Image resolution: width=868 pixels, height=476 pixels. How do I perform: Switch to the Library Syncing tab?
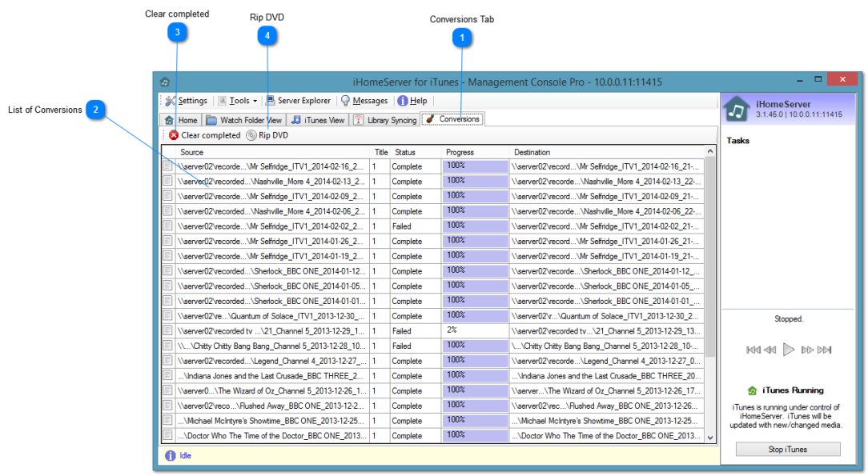click(385, 120)
